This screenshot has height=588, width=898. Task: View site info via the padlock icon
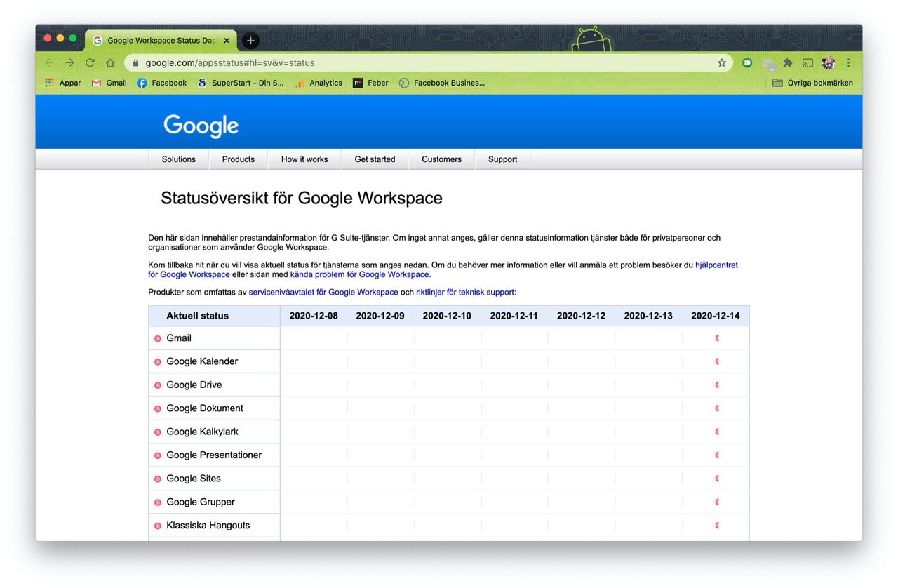pyautogui.click(x=136, y=62)
